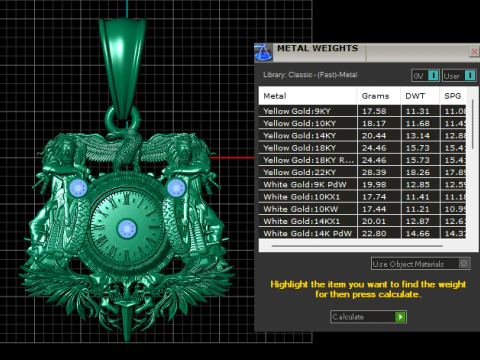Viewport: 480px width, 360px height.
Task: Click the 14.66 DWT value
Action: coord(417,233)
